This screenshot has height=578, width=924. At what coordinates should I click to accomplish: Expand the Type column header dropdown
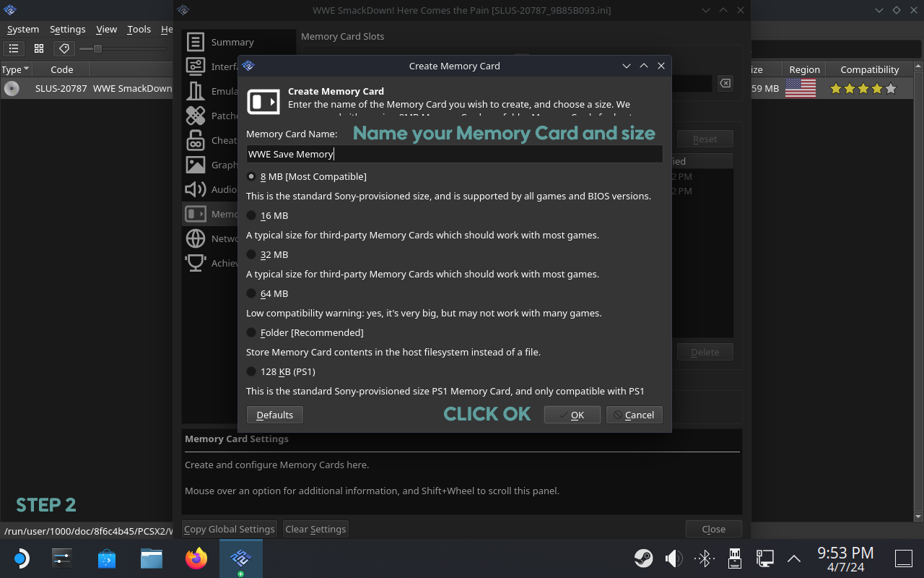tap(27, 69)
